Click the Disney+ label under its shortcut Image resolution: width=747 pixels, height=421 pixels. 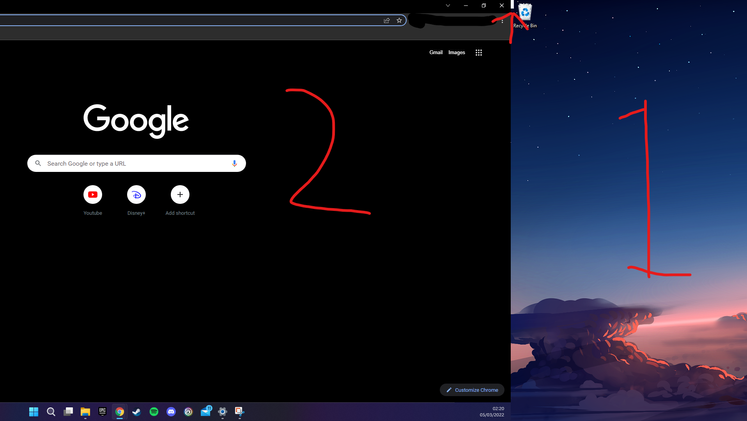[x=136, y=213]
